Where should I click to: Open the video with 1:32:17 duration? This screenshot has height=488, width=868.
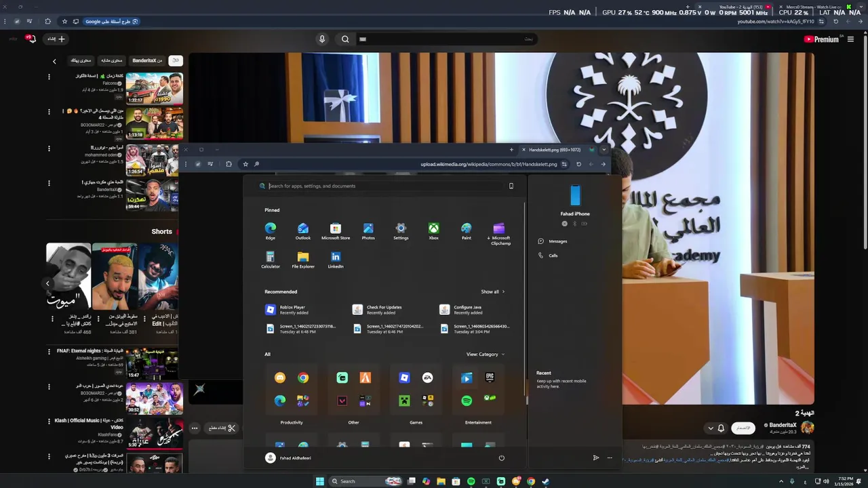tap(154, 88)
